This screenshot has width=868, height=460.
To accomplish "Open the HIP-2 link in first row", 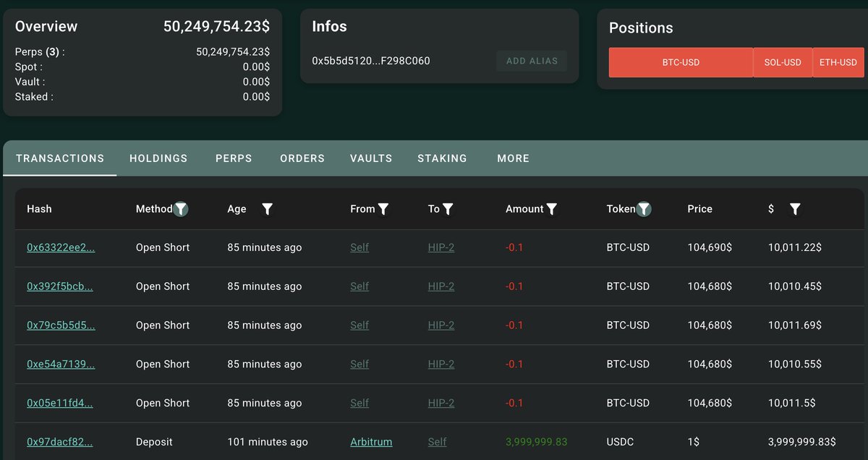I will click(441, 247).
